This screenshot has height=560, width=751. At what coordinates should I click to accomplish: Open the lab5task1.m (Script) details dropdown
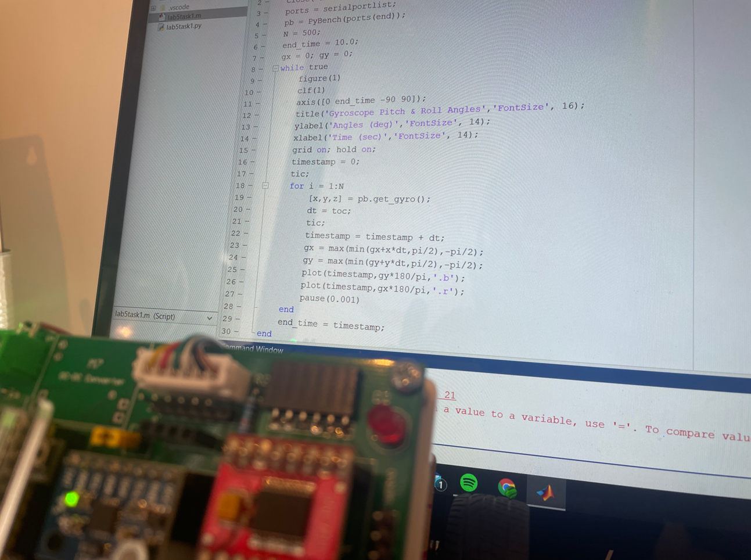(x=209, y=318)
